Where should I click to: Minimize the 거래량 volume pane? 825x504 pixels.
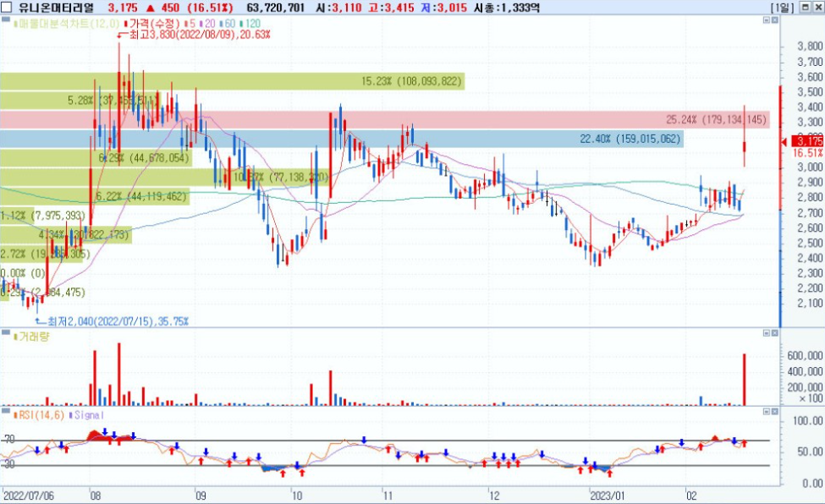click(x=766, y=333)
